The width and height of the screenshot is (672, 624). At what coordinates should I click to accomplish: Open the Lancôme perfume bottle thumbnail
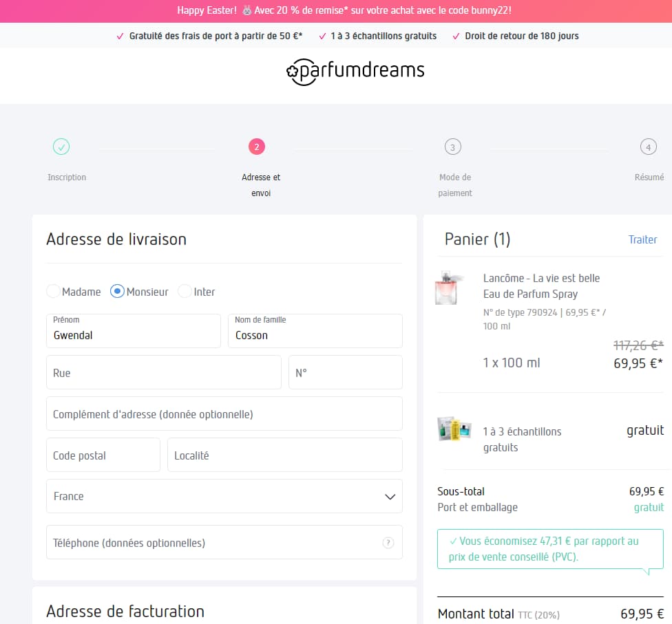point(446,288)
